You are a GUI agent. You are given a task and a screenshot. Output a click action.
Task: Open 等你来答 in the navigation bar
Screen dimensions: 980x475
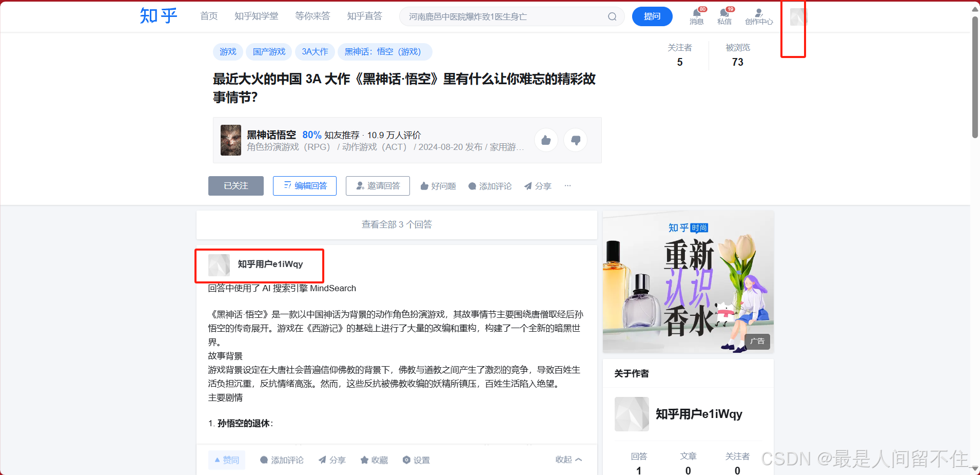tap(312, 16)
